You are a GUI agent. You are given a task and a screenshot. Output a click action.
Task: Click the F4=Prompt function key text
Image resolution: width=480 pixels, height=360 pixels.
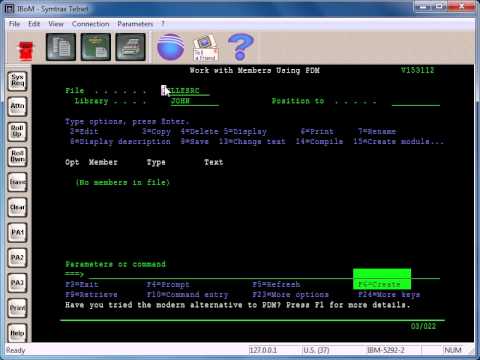[x=168, y=285]
